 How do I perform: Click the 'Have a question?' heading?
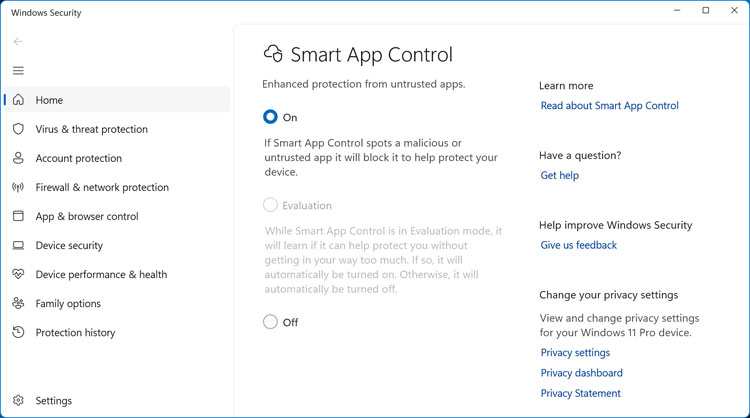point(580,155)
